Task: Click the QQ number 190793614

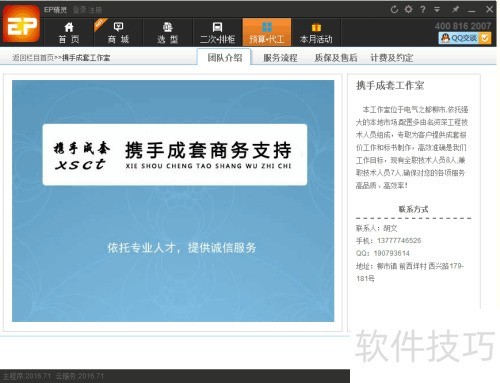Action: tap(391, 253)
